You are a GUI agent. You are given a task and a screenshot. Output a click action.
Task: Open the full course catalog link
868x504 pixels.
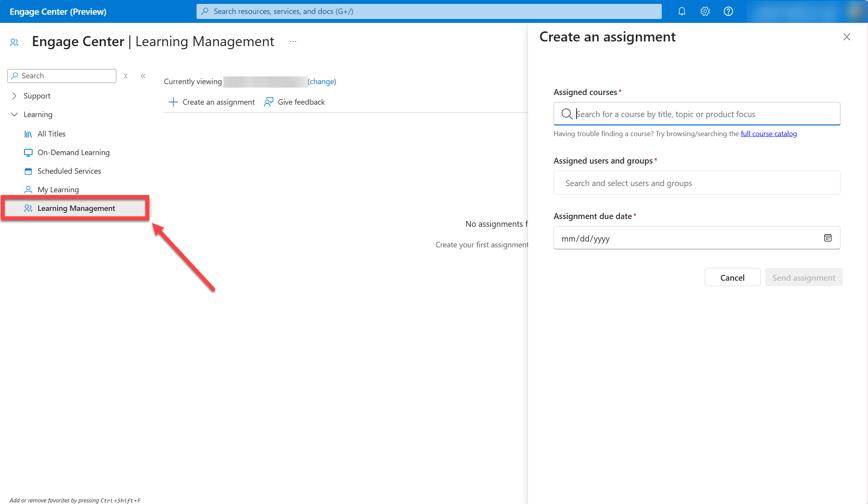coord(768,133)
